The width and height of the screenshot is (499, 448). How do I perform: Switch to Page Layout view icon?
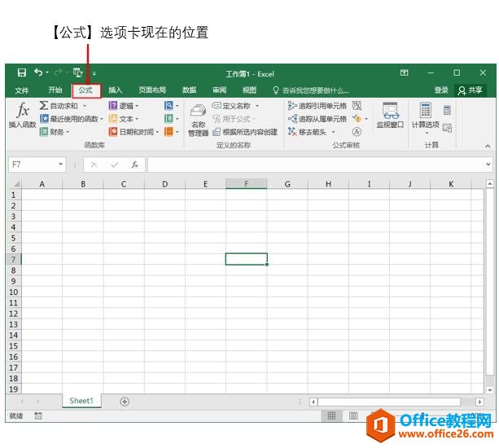coord(353,415)
